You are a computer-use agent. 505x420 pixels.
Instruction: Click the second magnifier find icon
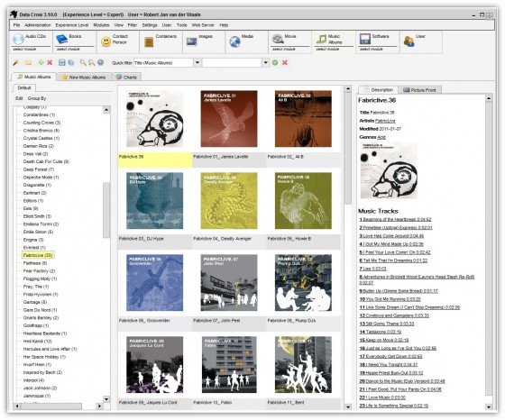point(91,62)
